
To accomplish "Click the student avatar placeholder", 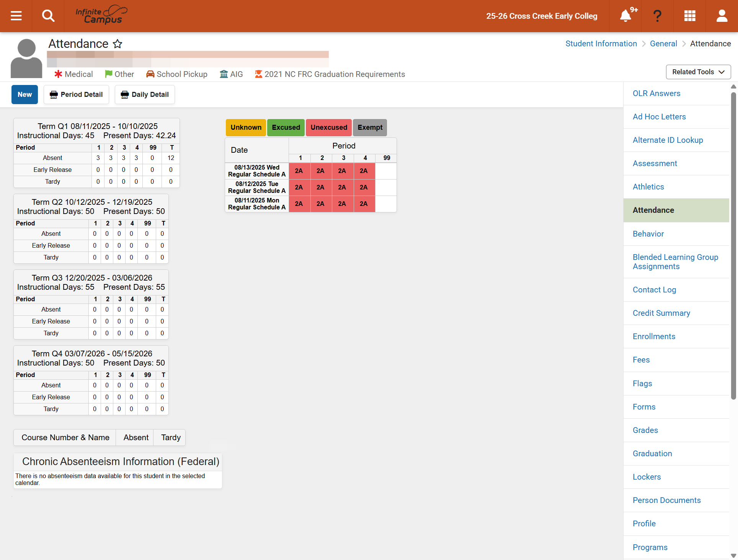I will 26,58.
